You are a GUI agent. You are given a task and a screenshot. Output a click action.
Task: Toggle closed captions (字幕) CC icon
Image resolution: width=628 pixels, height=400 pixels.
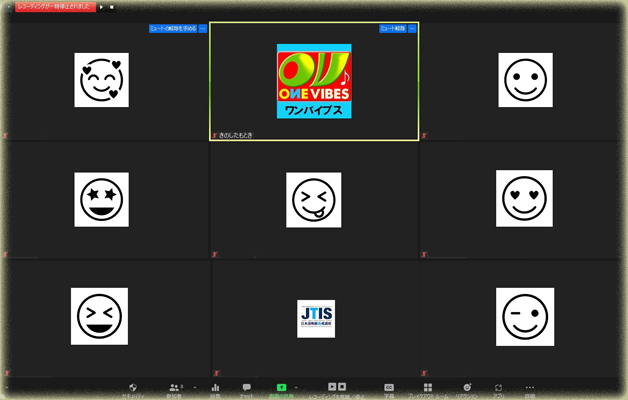389,388
